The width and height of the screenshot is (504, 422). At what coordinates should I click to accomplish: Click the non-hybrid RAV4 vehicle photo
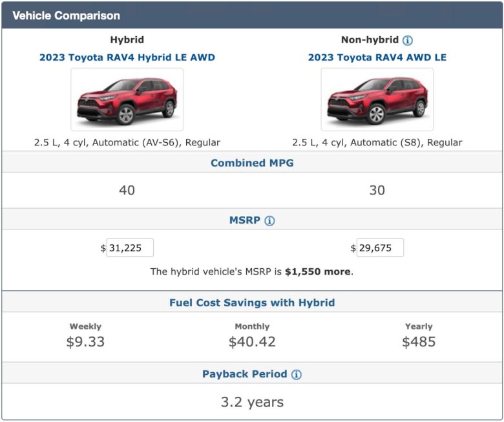(377, 100)
